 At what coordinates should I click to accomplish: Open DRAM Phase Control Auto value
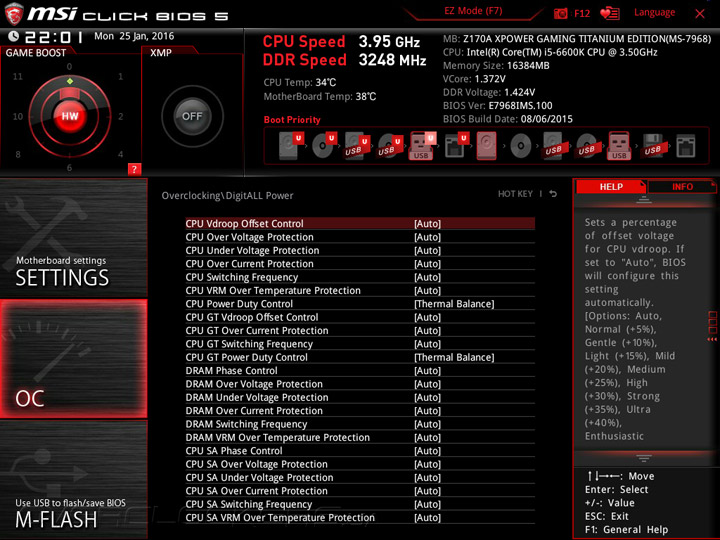coord(427,371)
